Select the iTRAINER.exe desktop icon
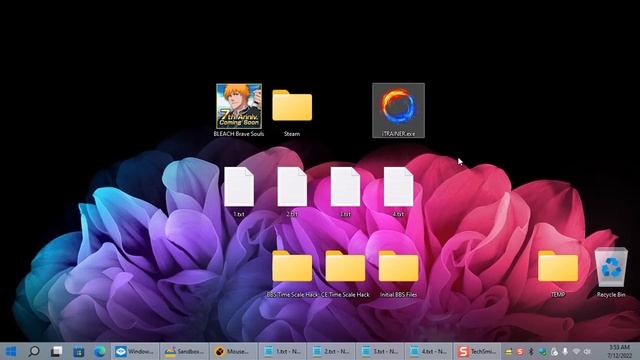Image resolution: width=640 pixels, height=360 pixels. pos(398,111)
